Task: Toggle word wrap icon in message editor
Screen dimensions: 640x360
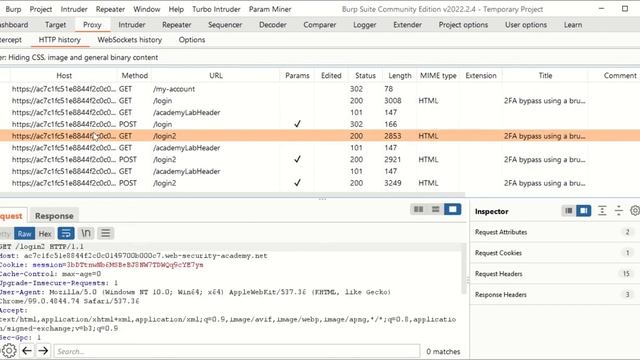Action: 66,233
